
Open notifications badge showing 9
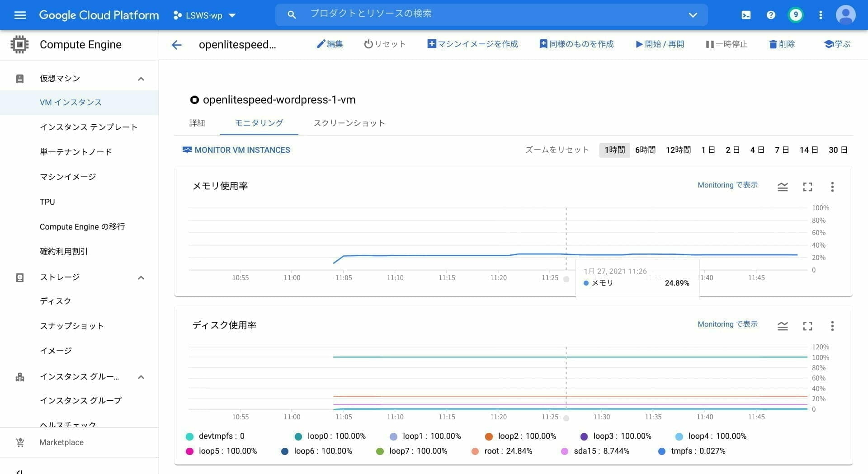[796, 15]
